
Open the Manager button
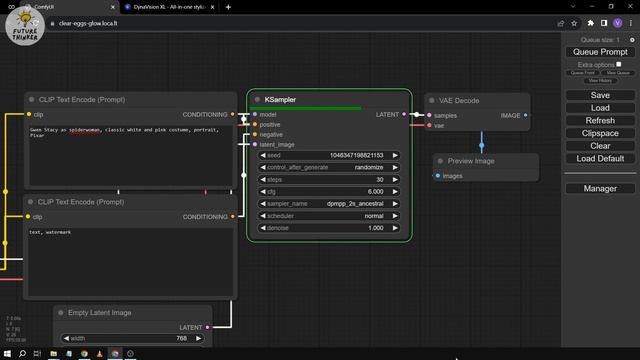point(600,189)
